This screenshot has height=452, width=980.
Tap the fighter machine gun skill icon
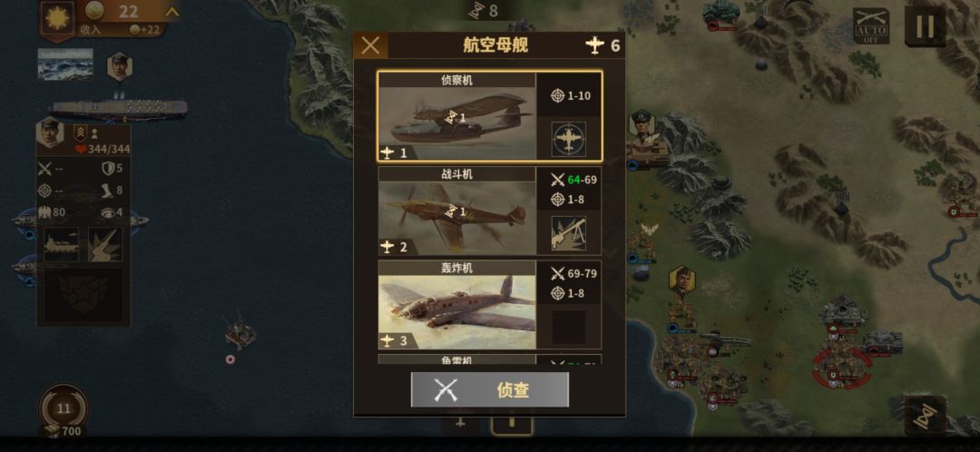tap(569, 233)
